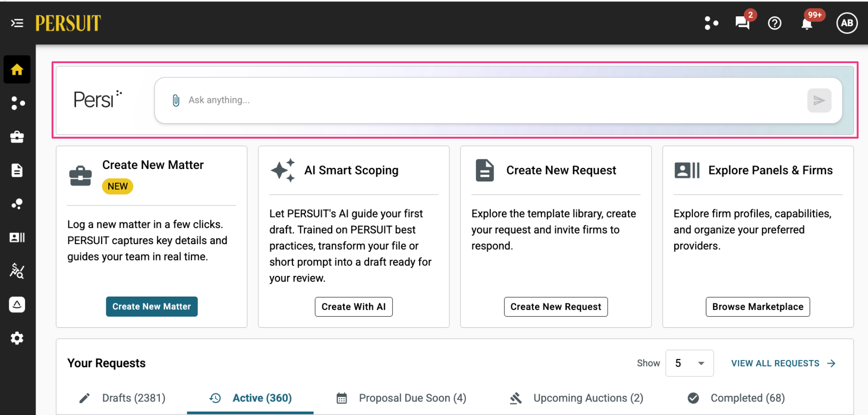
Task: Open the Settings gear in sidebar
Action: click(x=17, y=338)
